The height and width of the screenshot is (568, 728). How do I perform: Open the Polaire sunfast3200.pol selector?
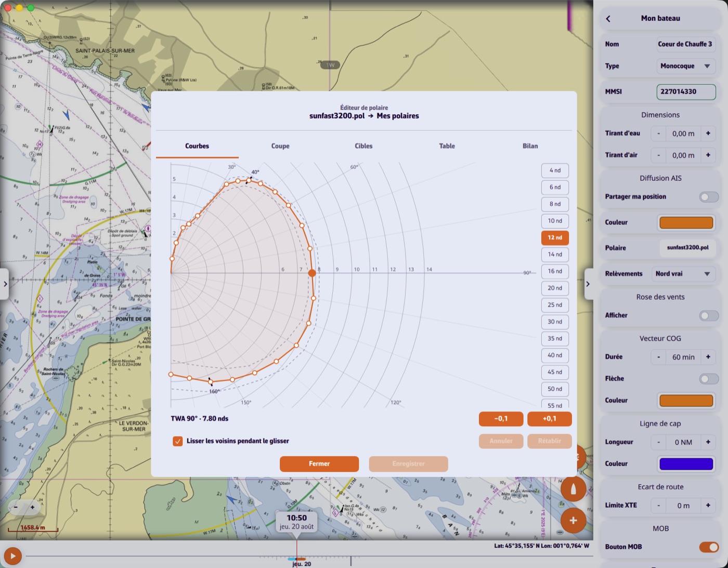click(x=687, y=248)
